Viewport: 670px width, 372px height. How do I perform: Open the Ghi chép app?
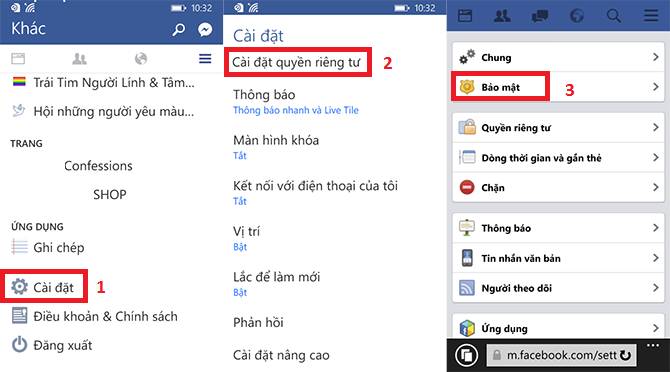point(59,248)
